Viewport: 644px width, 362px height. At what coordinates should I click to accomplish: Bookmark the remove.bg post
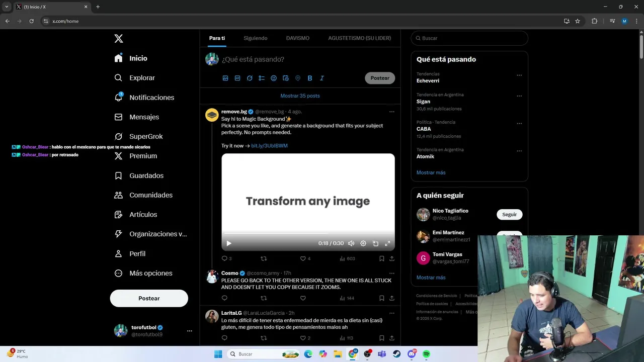pos(382,258)
